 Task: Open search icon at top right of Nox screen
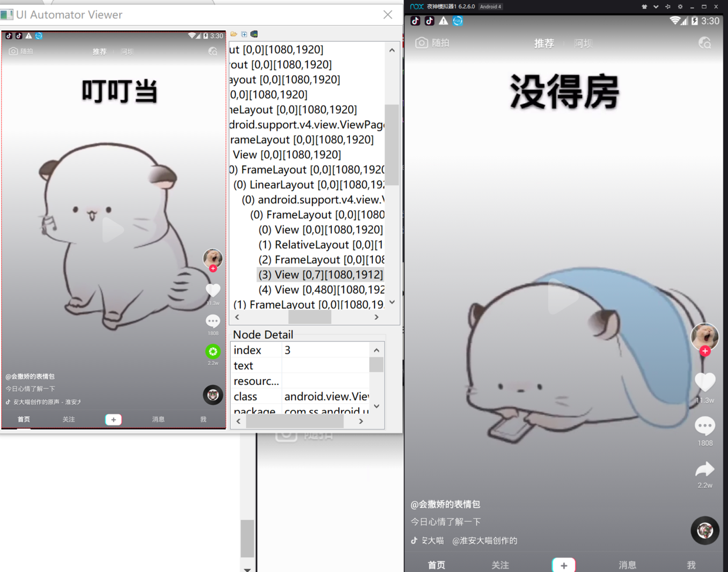coord(705,43)
